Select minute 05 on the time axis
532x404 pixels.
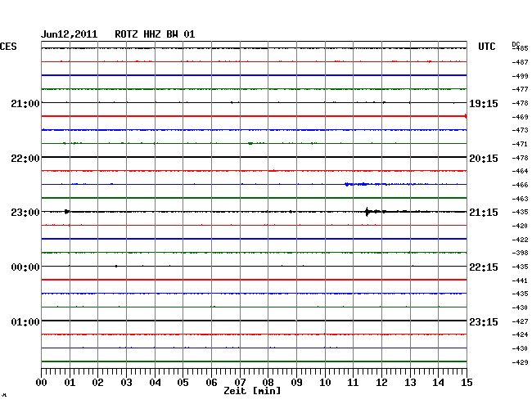point(183,382)
